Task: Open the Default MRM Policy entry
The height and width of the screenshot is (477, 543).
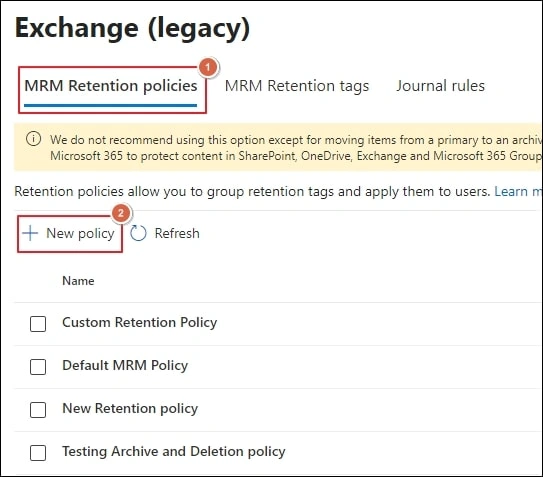Action: (125, 365)
